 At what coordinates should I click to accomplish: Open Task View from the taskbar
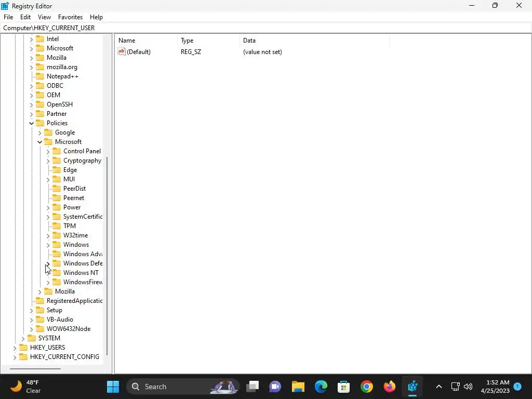(x=252, y=387)
